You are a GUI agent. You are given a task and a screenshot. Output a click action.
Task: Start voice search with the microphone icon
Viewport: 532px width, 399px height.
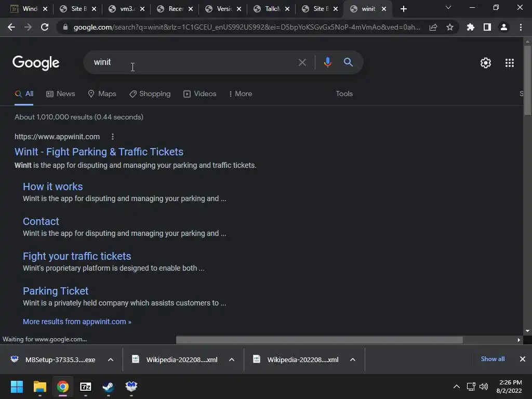point(327,62)
